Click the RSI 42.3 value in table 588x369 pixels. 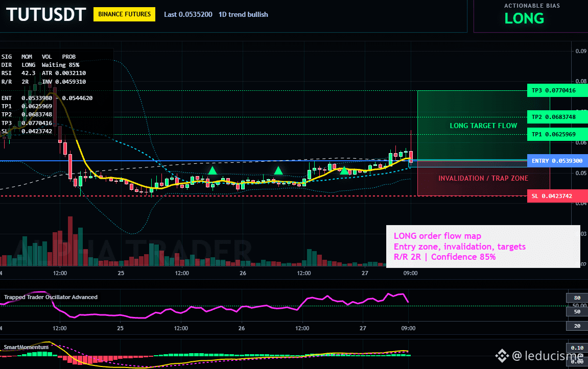18,73
